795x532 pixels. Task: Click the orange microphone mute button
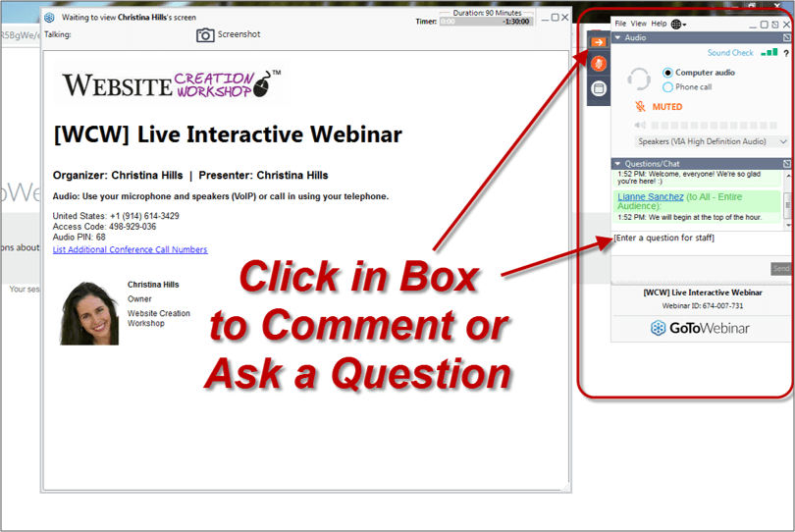[x=599, y=64]
